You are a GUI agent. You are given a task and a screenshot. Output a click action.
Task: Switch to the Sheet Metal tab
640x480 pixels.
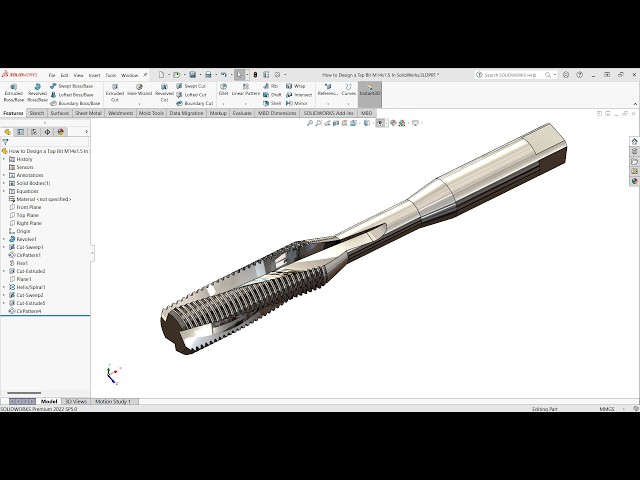88,113
